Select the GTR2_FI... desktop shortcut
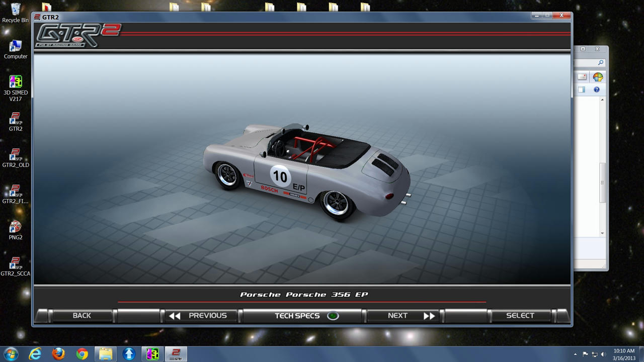644x362 pixels. [16, 194]
